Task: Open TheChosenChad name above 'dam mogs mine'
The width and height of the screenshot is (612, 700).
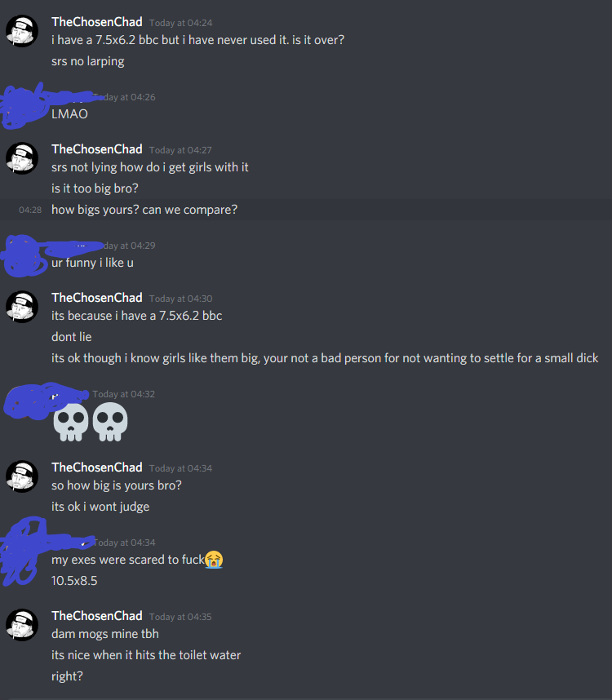Action: (x=97, y=616)
